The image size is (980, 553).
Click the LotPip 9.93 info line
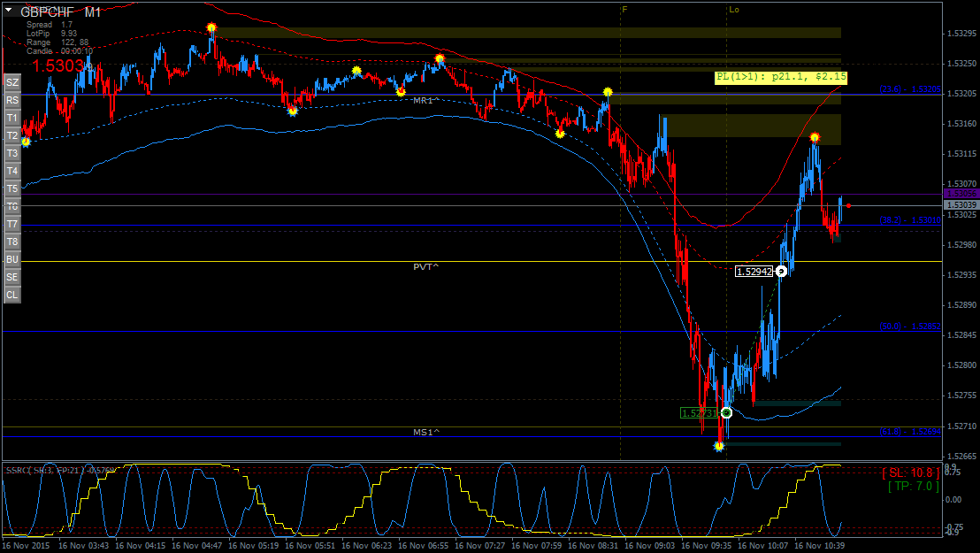[52, 34]
